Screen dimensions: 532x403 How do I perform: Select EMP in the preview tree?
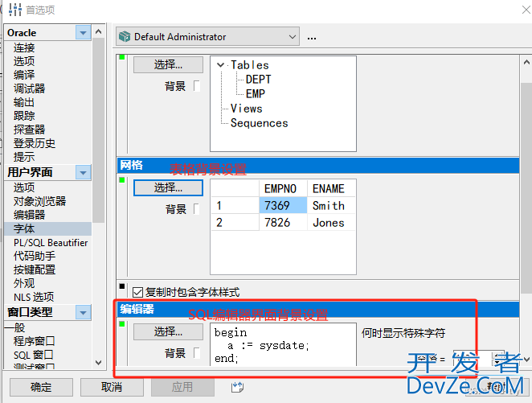256,93
